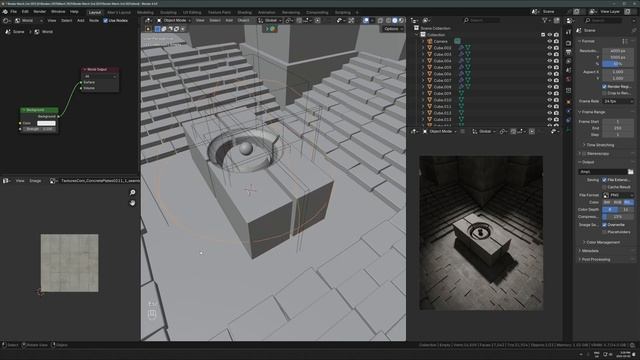Open Frame Rate dropdown
The width and height of the screenshot is (640, 360).
coord(618,101)
